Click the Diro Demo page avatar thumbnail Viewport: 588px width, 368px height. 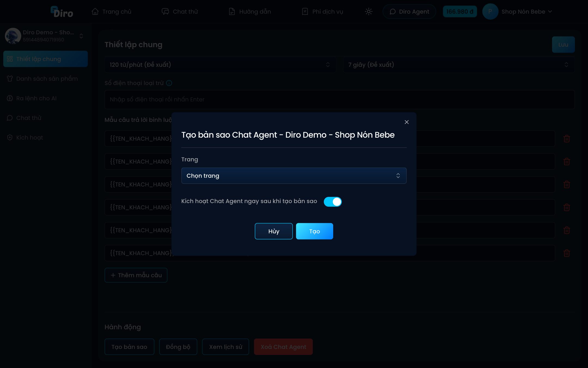(13, 36)
